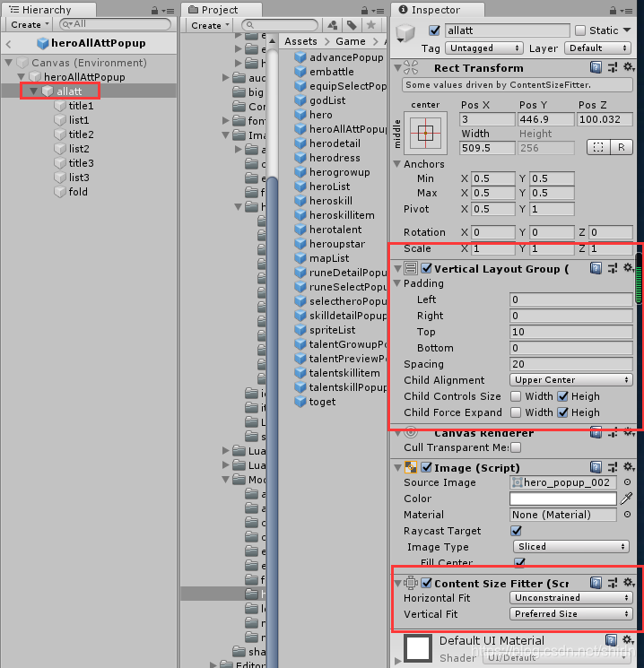Viewport: 644px width, 668px height.
Task: Collapse the Anchors foldout
Action: (397, 164)
